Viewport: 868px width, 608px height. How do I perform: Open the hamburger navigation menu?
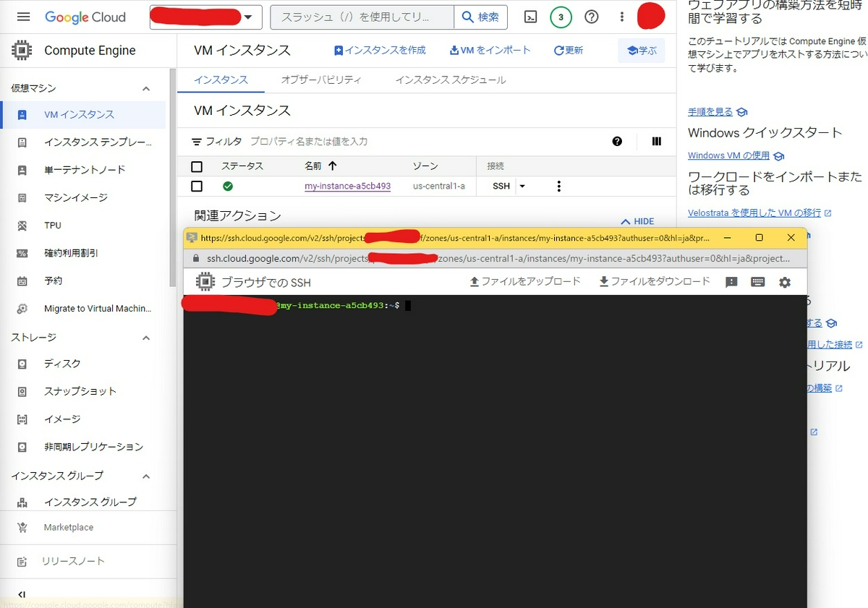23,17
